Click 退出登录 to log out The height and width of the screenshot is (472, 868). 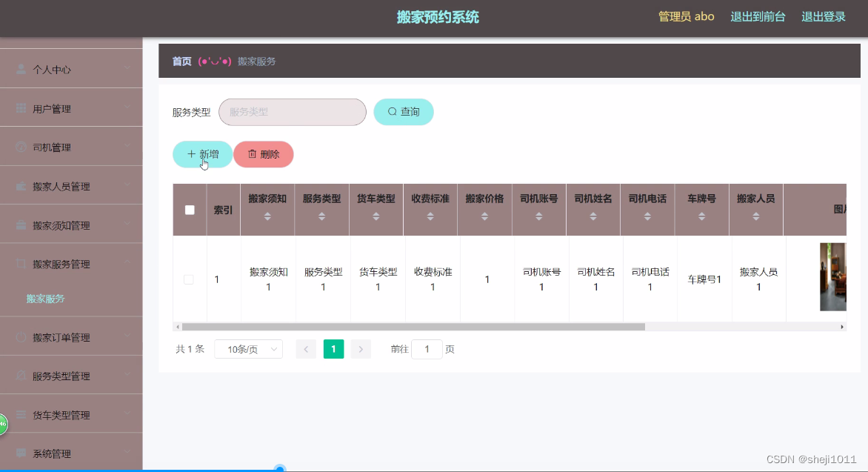[x=824, y=16]
